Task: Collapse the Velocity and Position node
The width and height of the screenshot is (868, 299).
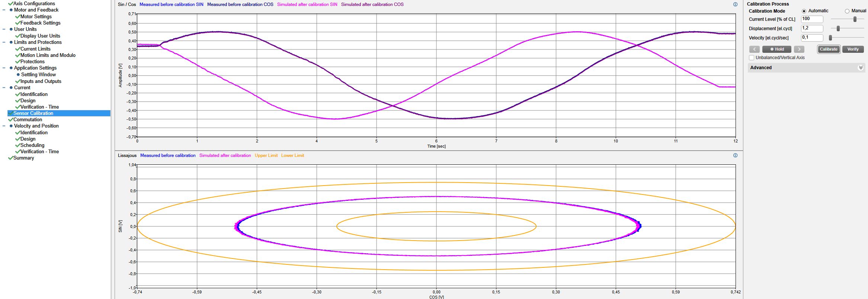Action: pos(4,126)
